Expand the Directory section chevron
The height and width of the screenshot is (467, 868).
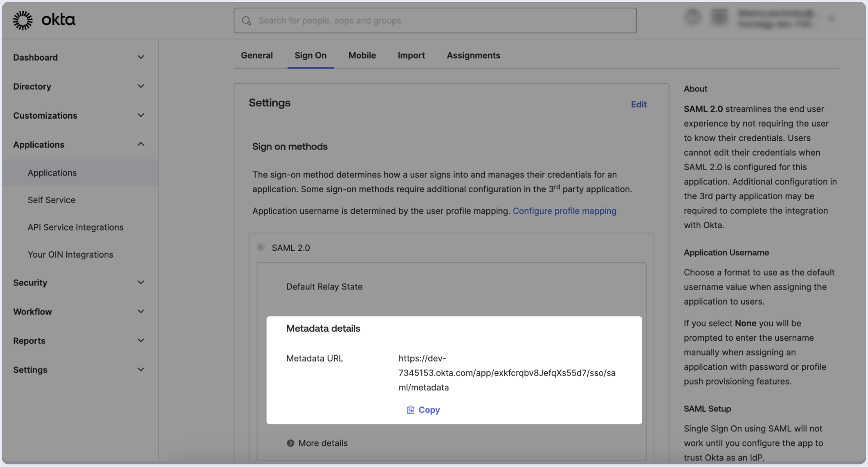[x=141, y=86]
